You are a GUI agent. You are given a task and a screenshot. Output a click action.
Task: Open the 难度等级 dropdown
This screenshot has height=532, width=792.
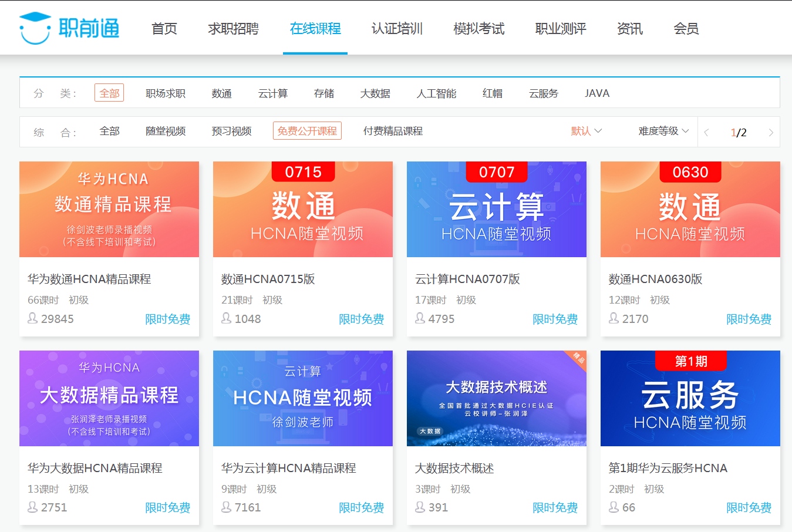pos(663,131)
